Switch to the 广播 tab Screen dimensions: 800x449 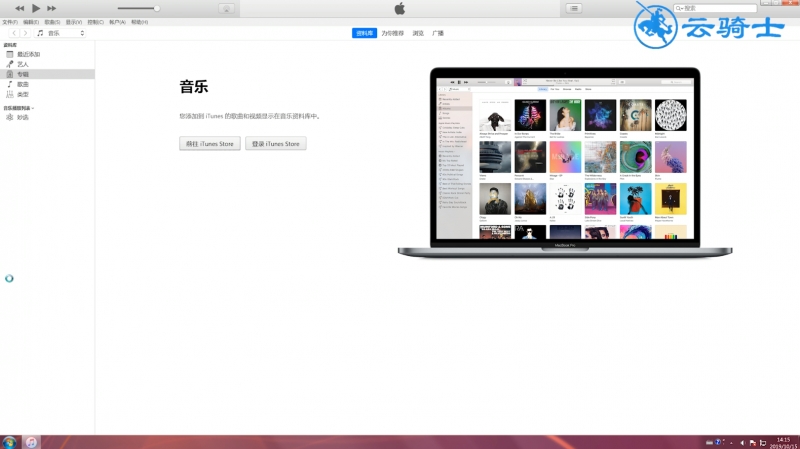438,33
